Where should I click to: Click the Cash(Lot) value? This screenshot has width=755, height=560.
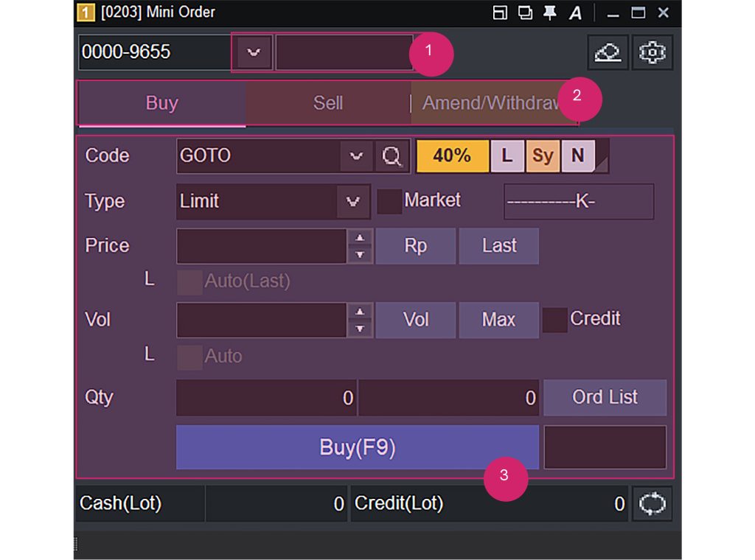point(276,504)
